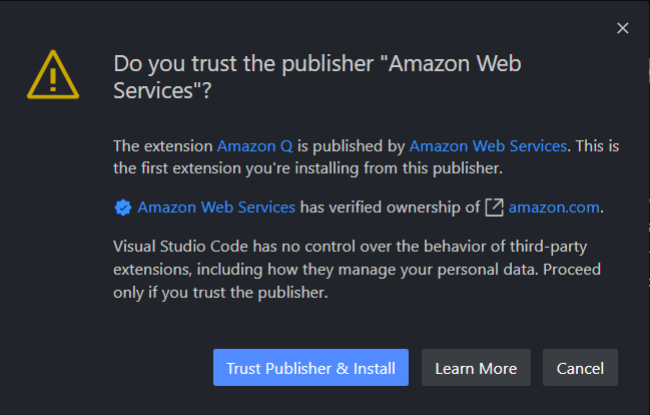Close the publisher trust dialog
Viewport: 650px width, 415px height.
pos(623,28)
